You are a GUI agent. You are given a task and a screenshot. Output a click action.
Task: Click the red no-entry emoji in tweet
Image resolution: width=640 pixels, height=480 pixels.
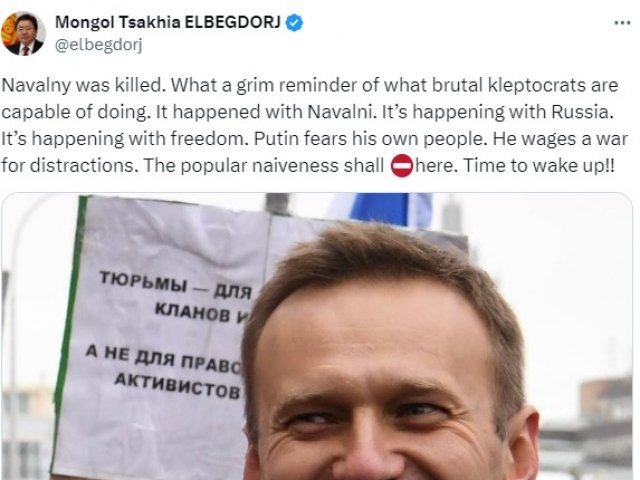point(402,166)
